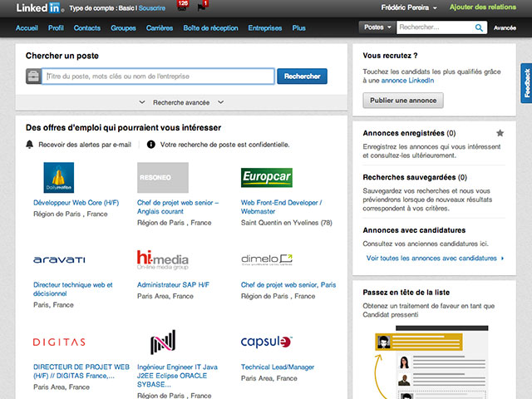The image size is (532, 399).
Task: Click the star icon next to Annonces enregistrées
Action: tap(500, 133)
